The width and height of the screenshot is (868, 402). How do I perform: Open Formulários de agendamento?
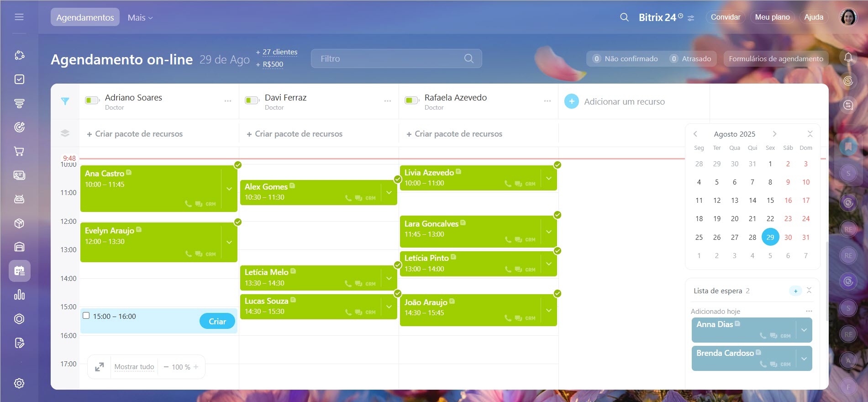pos(776,58)
